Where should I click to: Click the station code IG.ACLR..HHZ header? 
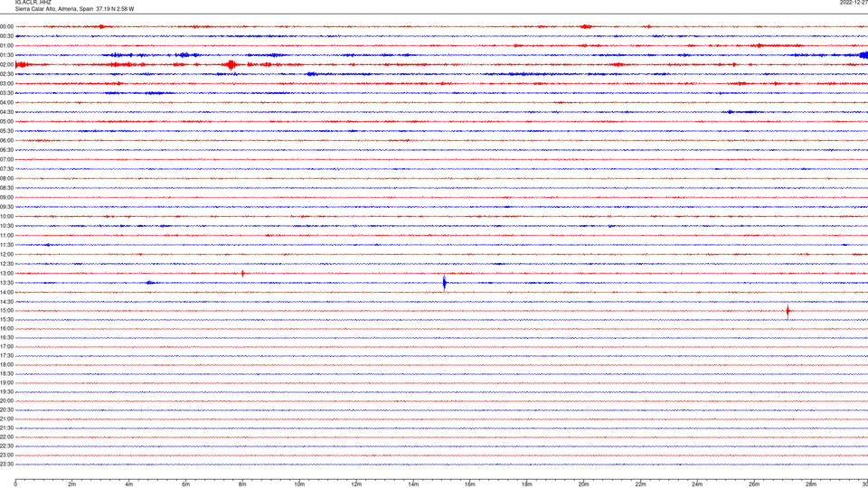(x=33, y=2)
